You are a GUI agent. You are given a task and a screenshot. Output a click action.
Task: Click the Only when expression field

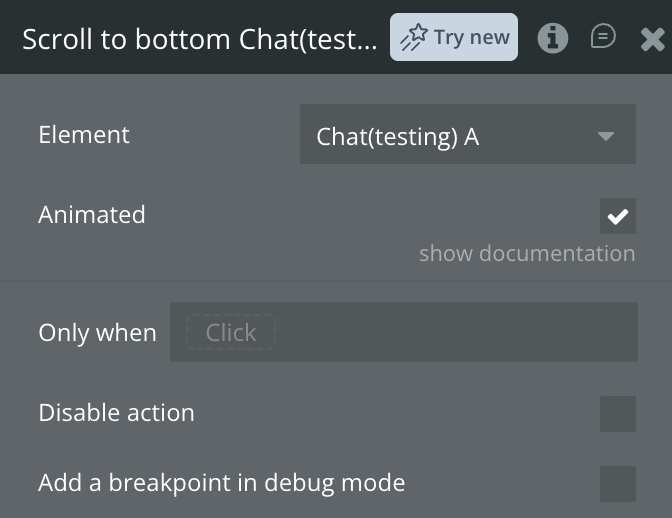point(404,332)
